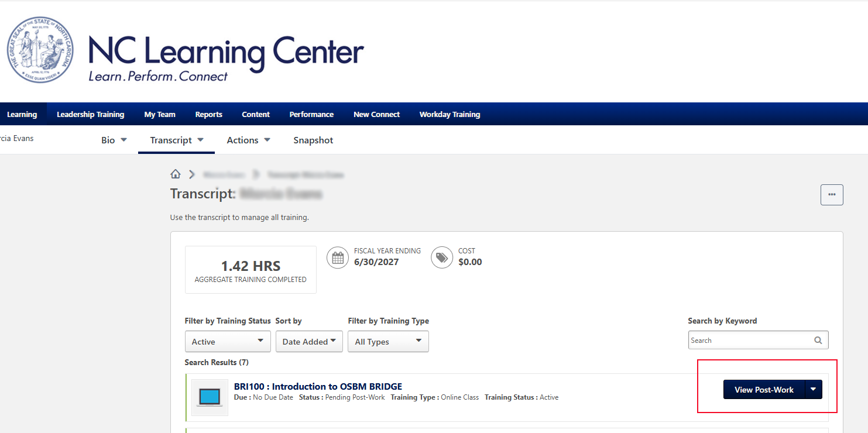Click the 6/30/2027 fiscal year date
Image resolution: width=868 pixels, height=433 pixels.
(376, 262)
